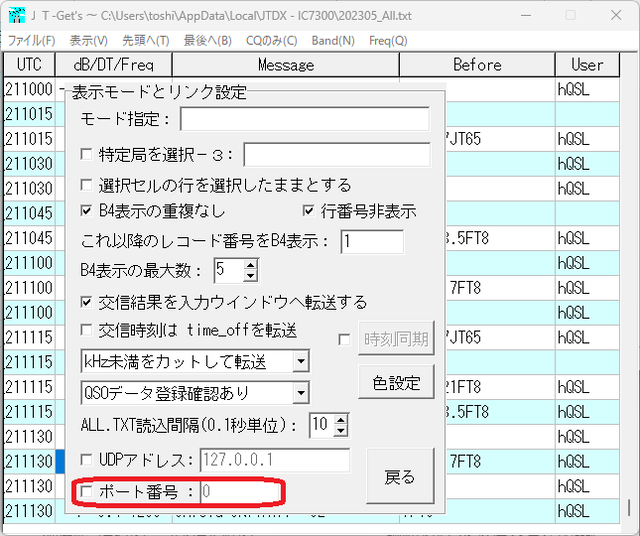Screen dimensions: 640x536
Task: Click the dB/DT/Freq column header
Action: (x=113, y=64)
